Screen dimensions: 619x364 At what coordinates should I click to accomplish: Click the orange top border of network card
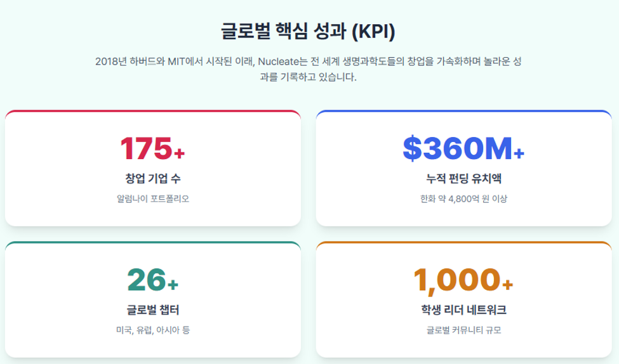pyautogui.click(x=463, y=242)
